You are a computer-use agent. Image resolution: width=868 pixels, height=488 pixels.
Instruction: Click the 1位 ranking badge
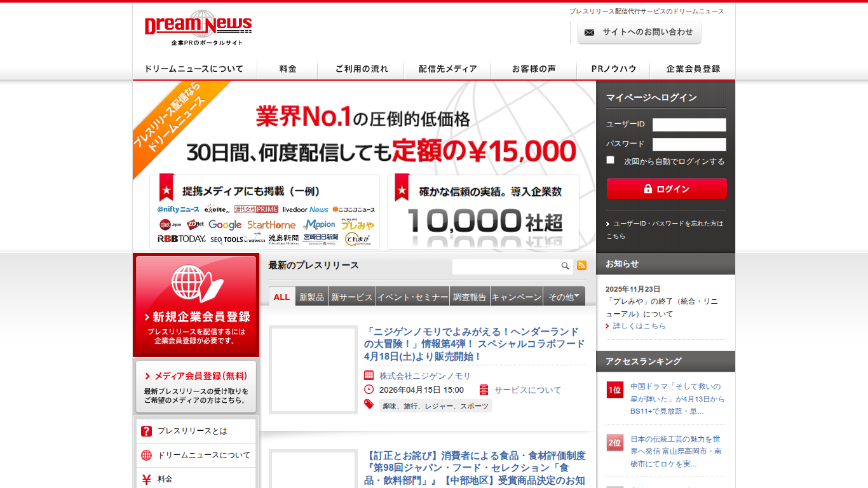click(x=614, y=390)
